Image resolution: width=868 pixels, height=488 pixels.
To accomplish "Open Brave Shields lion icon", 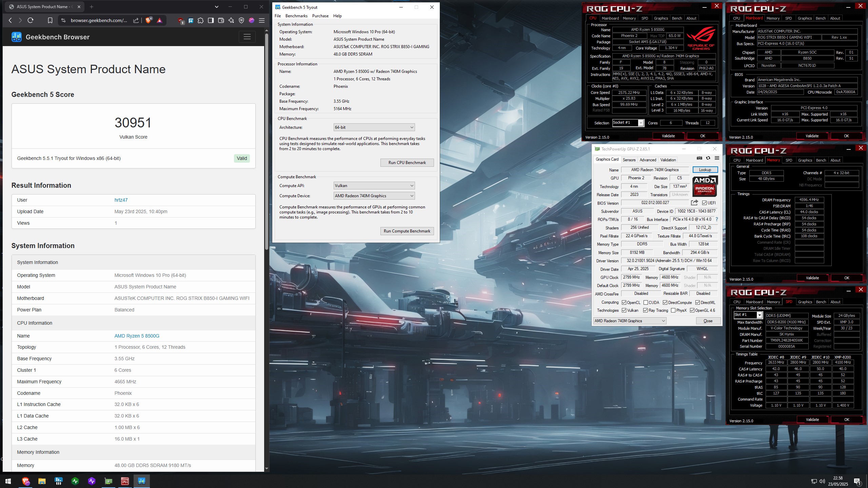I will (x=148, y=20).
